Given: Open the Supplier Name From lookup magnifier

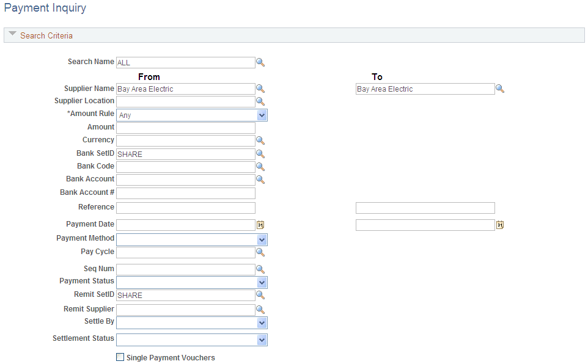Looking at the screenshot, I should [x=260, y=89].
